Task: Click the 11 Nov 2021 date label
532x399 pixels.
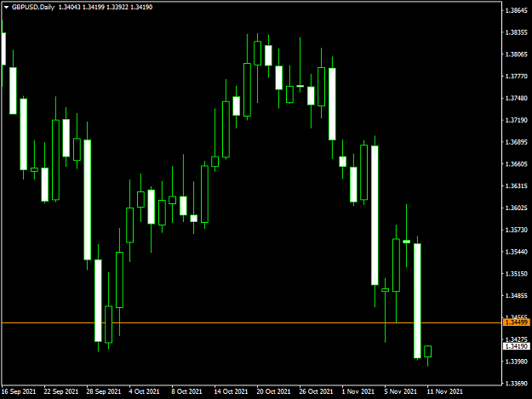Action: click(x=444, y=391)
